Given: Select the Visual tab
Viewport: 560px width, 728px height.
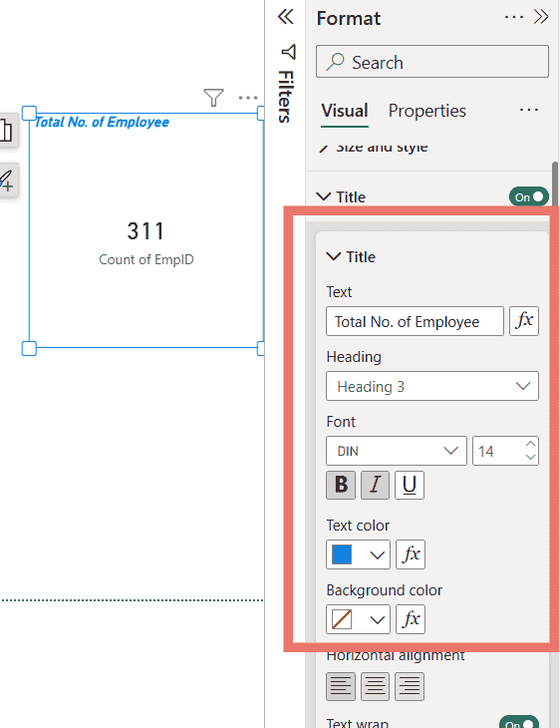Looking at the screenshot, I should point(345,111).
